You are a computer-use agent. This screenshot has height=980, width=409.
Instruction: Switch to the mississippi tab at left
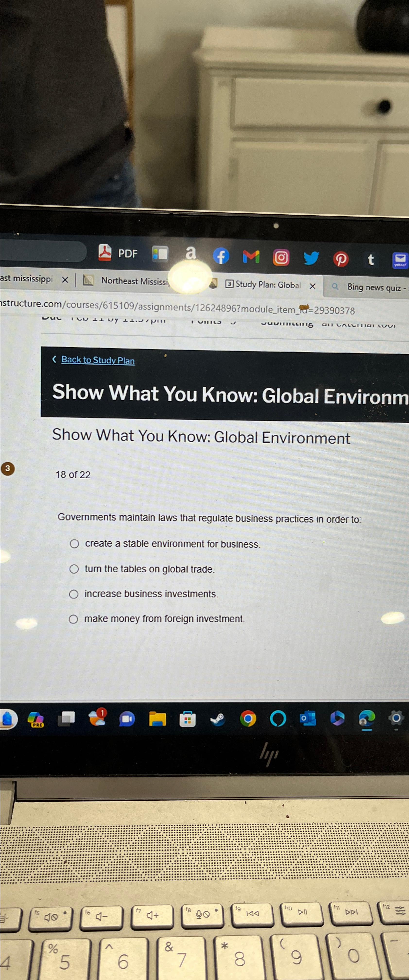tap(26, 279)
